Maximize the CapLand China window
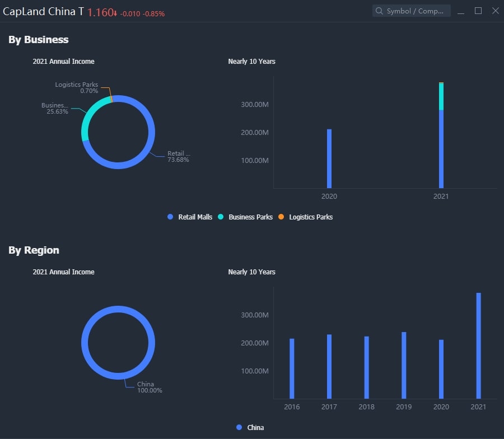This screenshot has height=439, width=504. tap(478, 11)
